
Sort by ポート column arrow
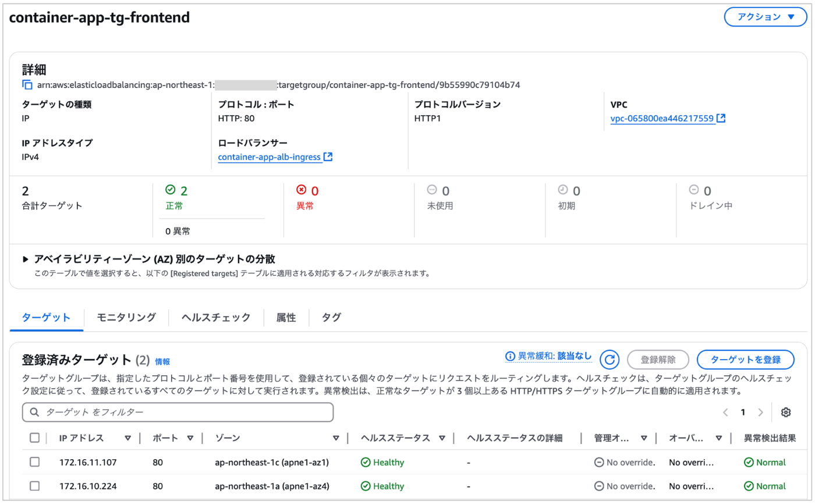[190, 438]
